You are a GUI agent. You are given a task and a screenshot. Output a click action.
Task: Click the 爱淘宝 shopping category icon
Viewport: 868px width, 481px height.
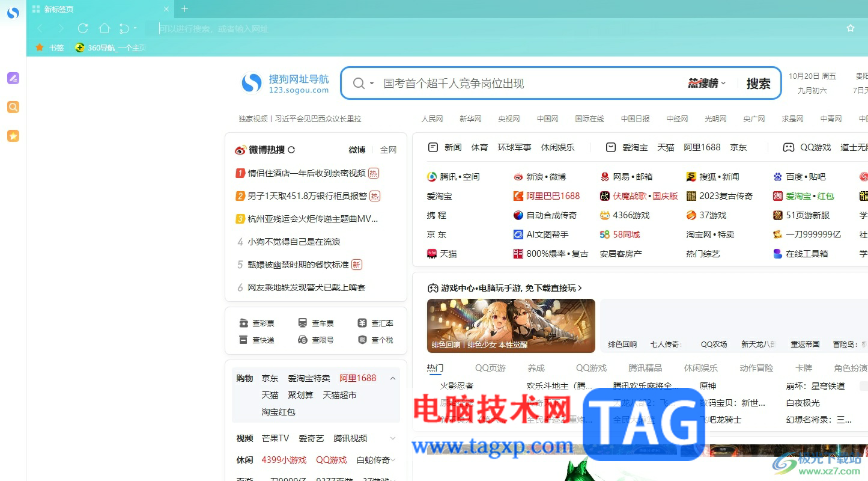click(x=611, y=147)
